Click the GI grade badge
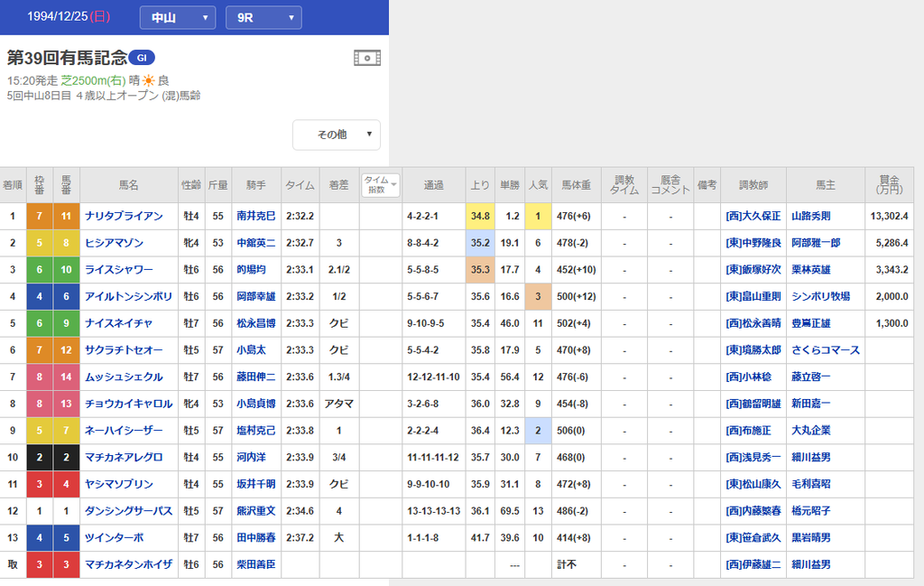This screenshot has width=924, height=586. point(142,58)
